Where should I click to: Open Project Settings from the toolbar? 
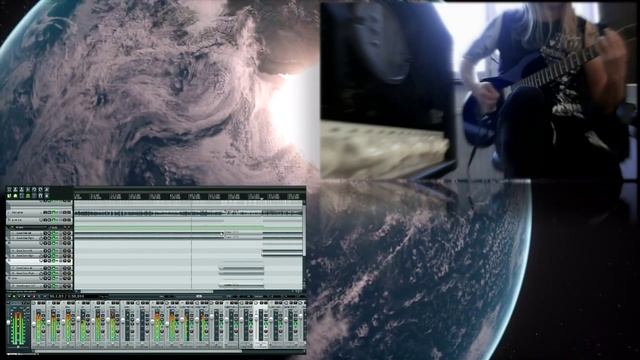[28, 189]
